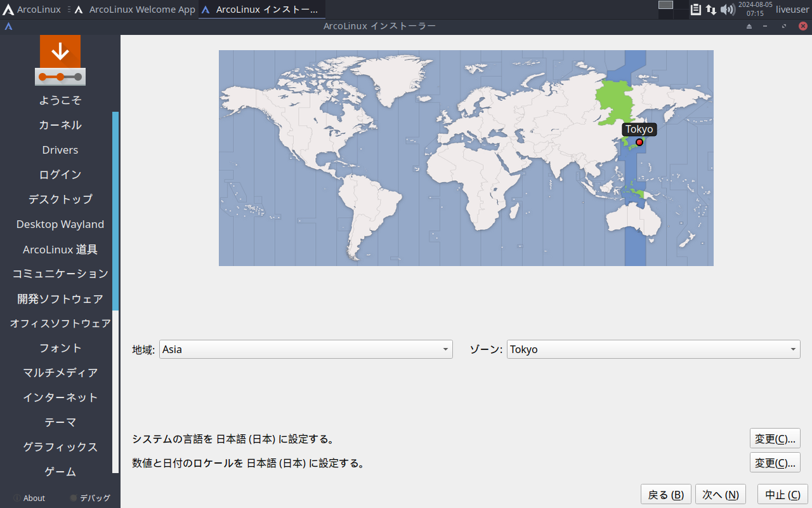Switch to the ArcoLinux Welcome App window
The width and height of the screenshot is (812, 508).
click(134, 10)
